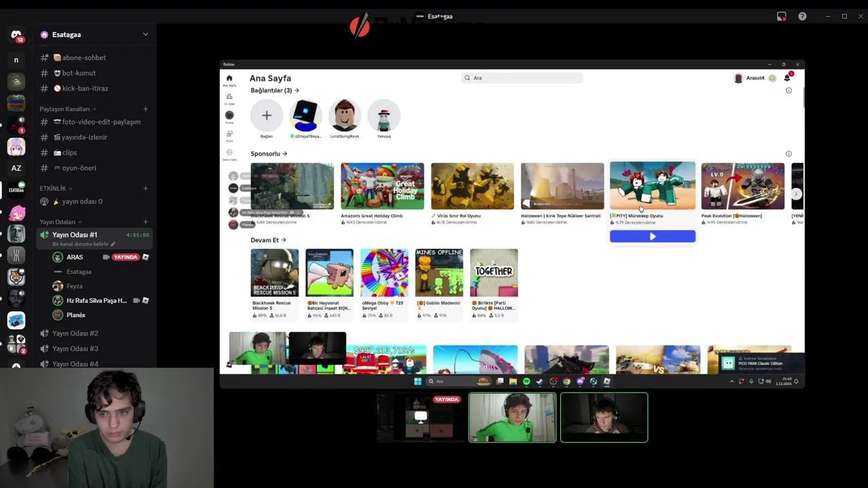This screenshot has height=488, width=868.
Task: Open Amazon's Great Holiday Climb thumbnail
Action: pyautogui.click(x=382, y=186)
